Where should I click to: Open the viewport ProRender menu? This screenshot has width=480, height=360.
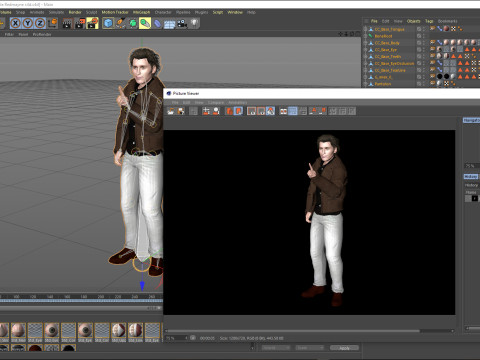pos(42,34)
